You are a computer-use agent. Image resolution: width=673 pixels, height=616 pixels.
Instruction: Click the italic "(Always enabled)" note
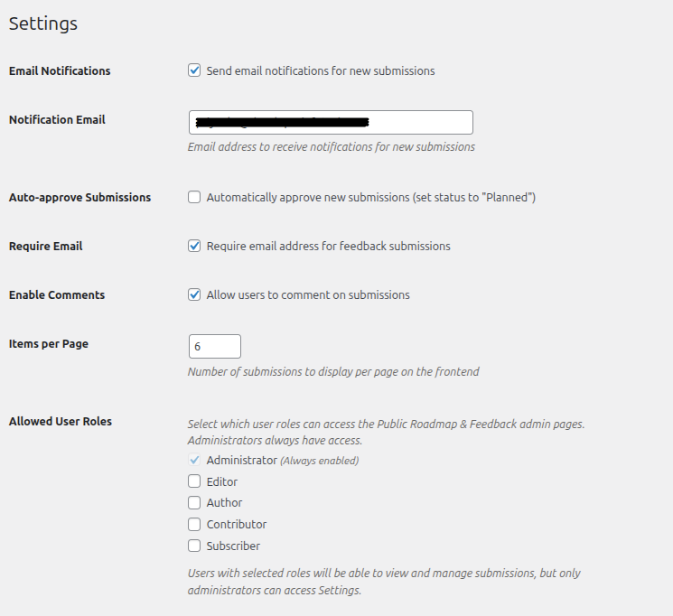[319, 461]
